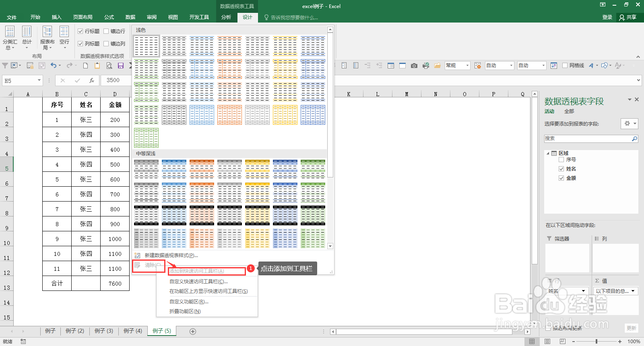Click in the 搜索 field search box

tap(588, 138)
